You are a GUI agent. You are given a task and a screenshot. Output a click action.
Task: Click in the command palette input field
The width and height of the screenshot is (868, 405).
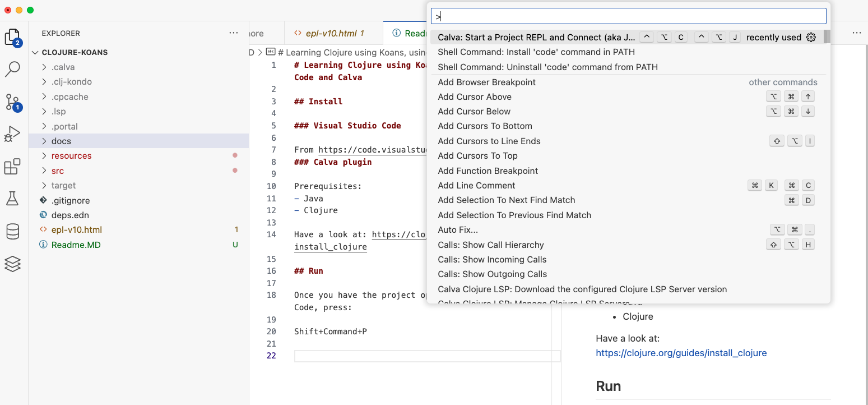pyautogui.click(x=628, y=16)
